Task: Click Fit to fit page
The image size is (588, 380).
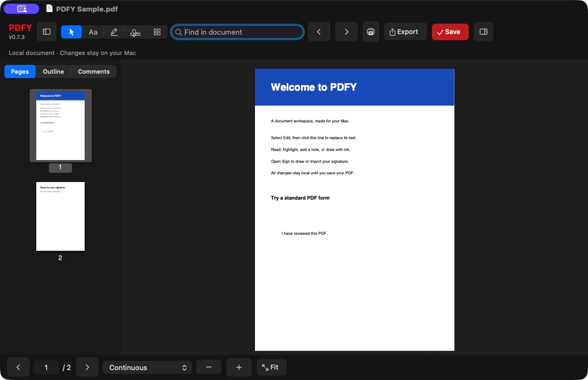Action: click(271, 367)
